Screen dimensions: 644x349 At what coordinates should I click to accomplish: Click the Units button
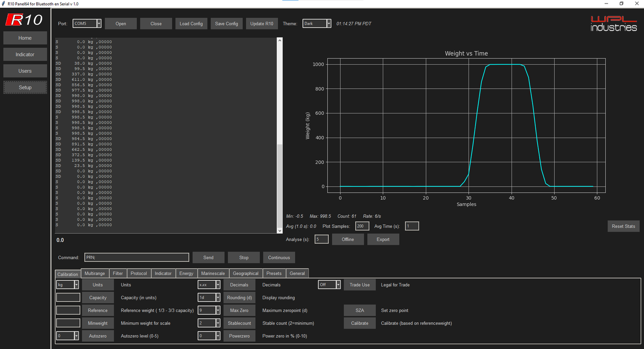pyautogui.click(x=98, y=285)
